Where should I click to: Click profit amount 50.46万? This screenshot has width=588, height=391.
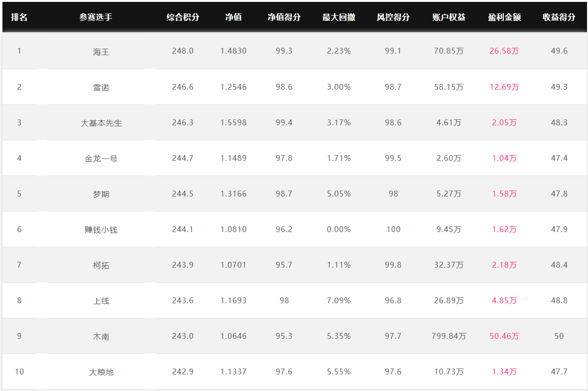point(504,336)
